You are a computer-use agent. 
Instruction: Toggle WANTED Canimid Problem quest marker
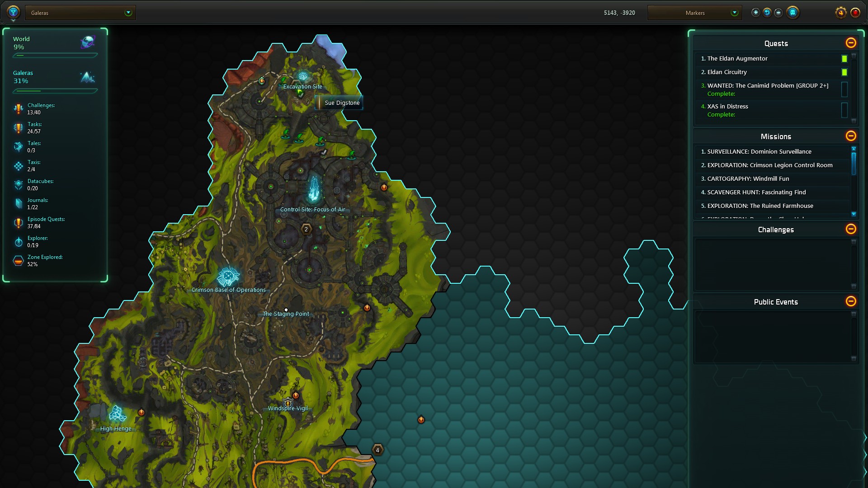point(844,89)
